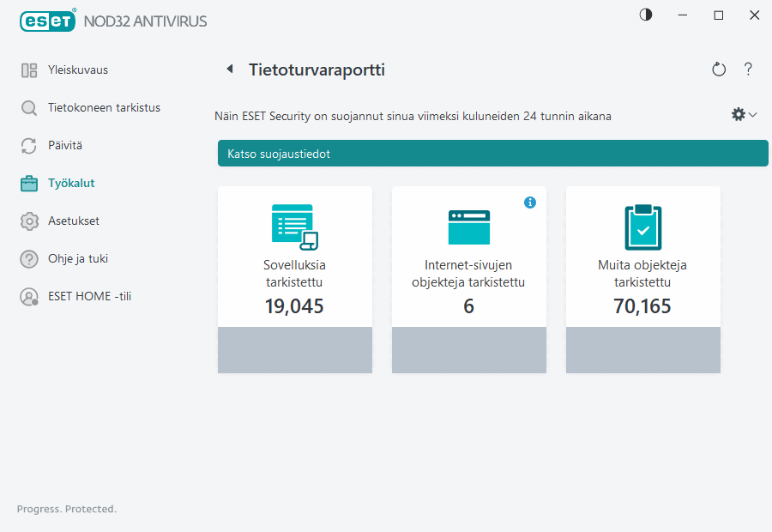Select the Työkalut toolbox icon
Image resolution: width=772 pixels, height=532 pixels.
[x=29, y=183]
